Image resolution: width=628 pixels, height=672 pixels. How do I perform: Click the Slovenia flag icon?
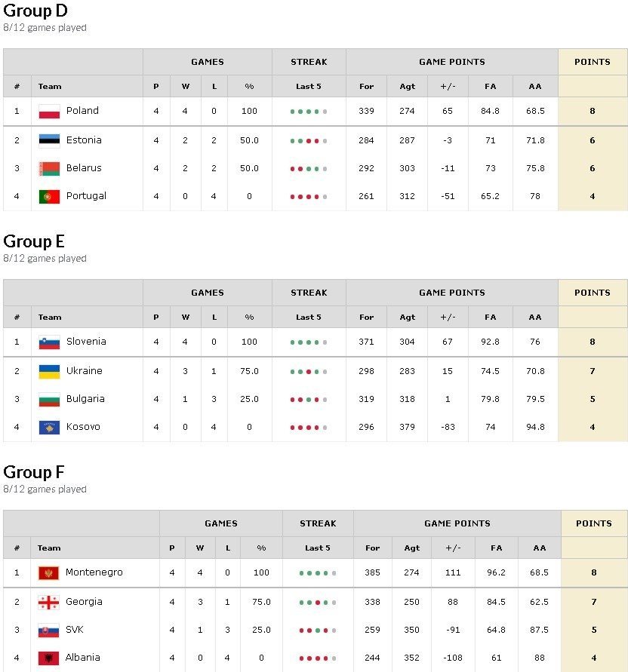coord(49,342)
